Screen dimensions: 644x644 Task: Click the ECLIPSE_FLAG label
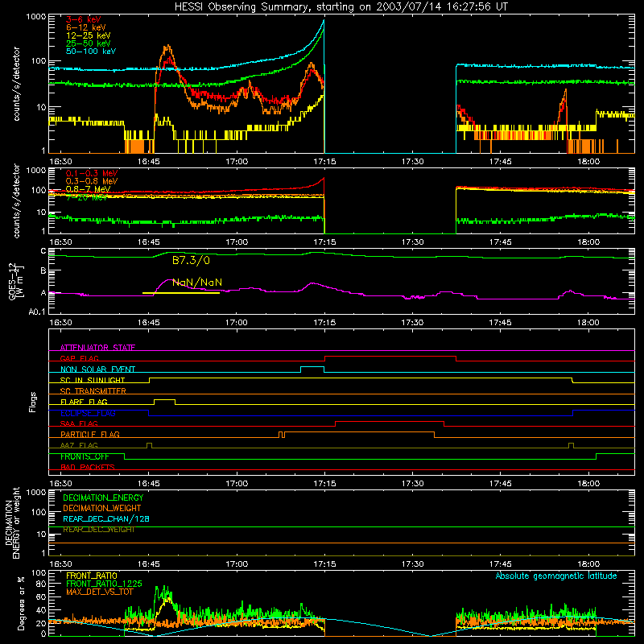(88, 413)
